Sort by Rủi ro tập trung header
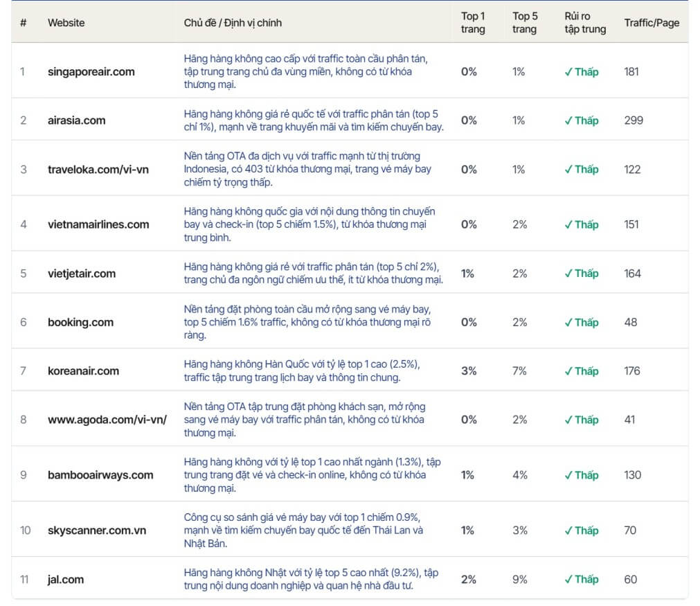This screenshot has height=606, width=700. (x=585, y=23)
